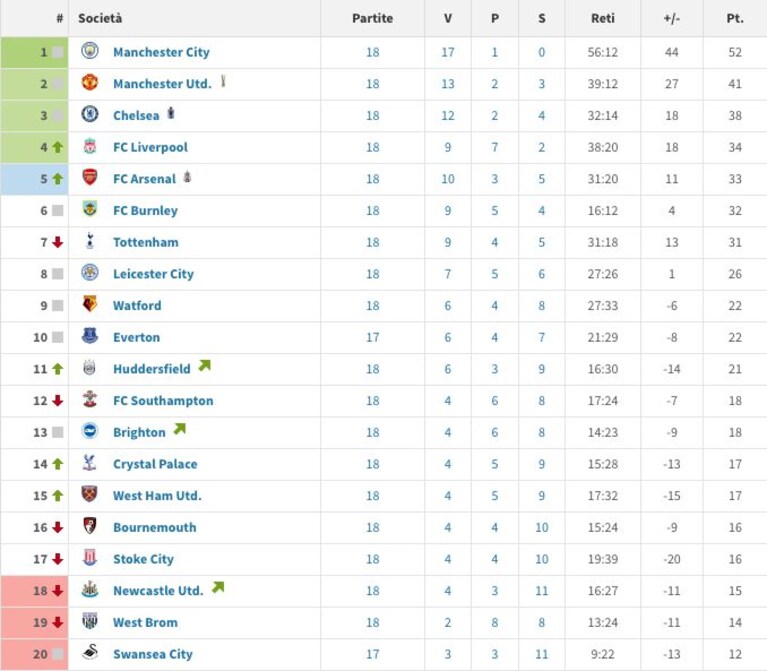Click the Newcastle Utd. crest icon
Viewport: 767px width, 671px height.
point(90,589)
